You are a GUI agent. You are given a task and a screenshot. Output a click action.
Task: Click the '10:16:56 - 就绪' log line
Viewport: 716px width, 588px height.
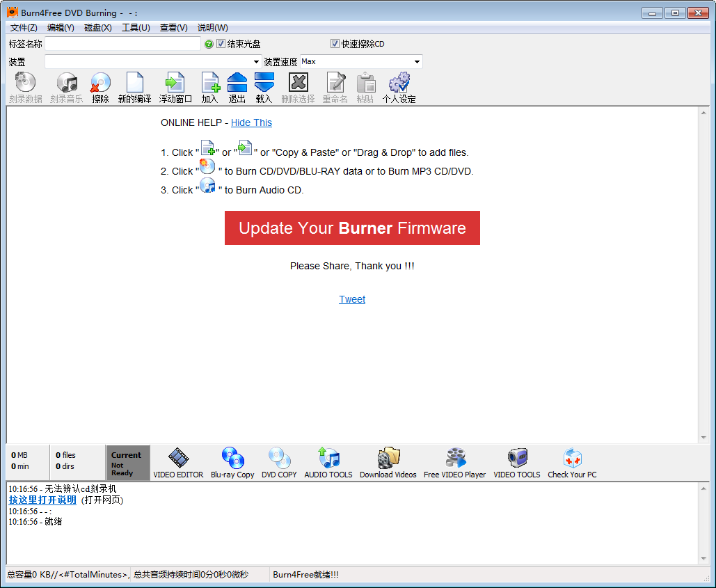coord(35,521)
